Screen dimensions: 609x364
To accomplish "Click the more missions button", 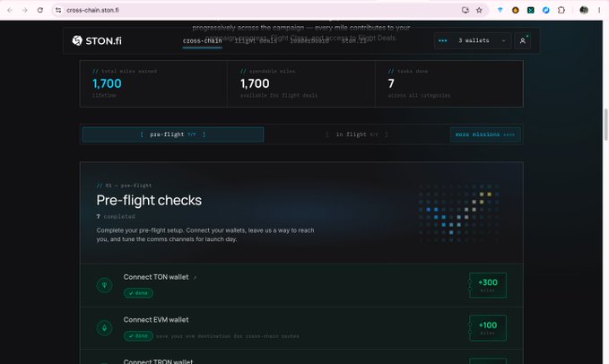I will click(x=485, y=134).
